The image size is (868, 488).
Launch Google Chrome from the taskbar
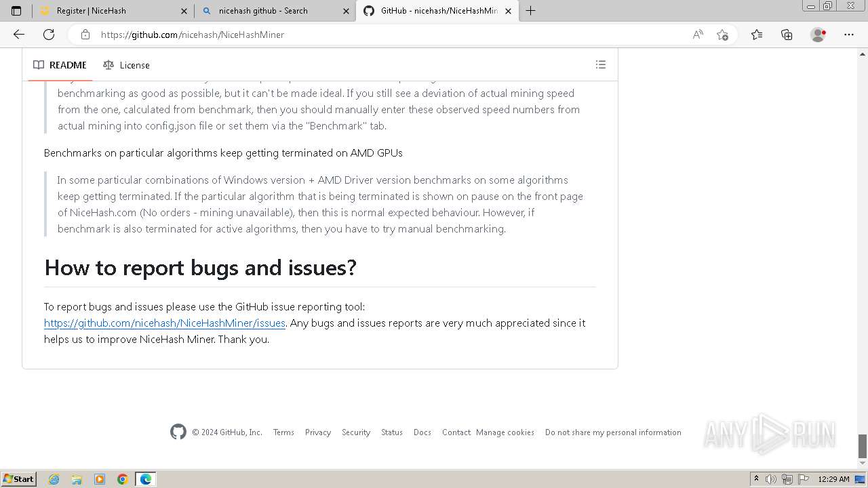click(123, 479)
